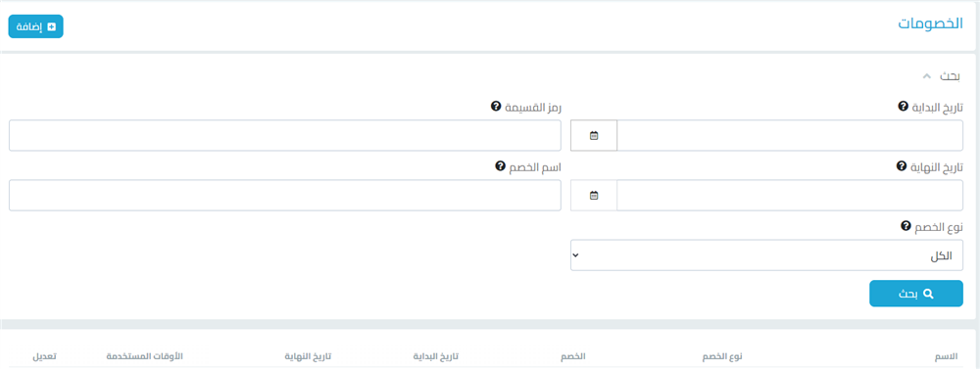
Task: Click the help icon beside تاريخ البداية
Action: [x=903, y=107]
